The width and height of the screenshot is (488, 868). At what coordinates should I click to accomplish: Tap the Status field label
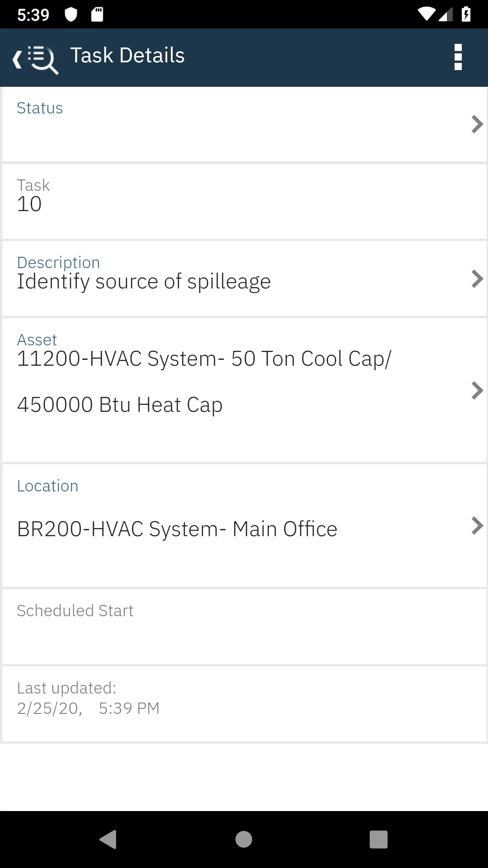tap(40, 108)
